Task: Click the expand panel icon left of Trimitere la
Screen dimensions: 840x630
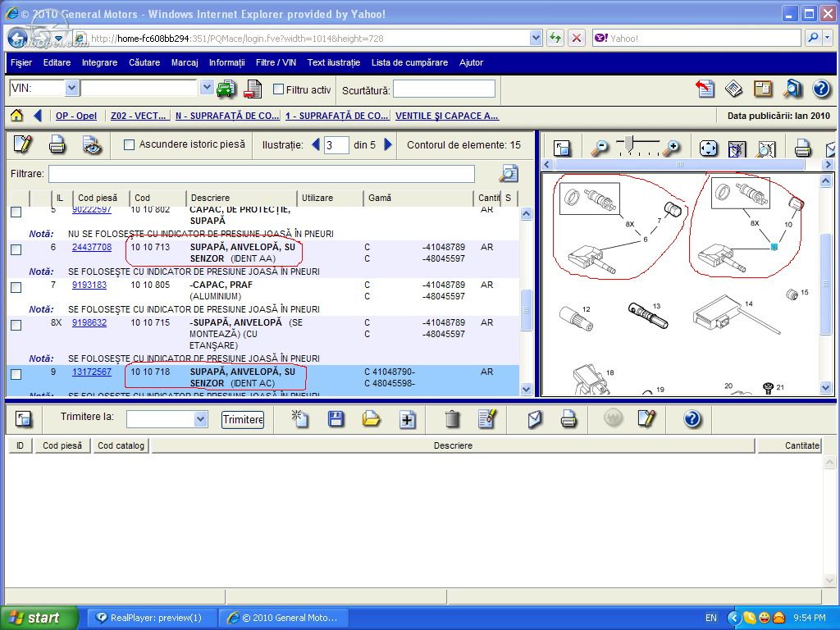Action: click(24, 419)
